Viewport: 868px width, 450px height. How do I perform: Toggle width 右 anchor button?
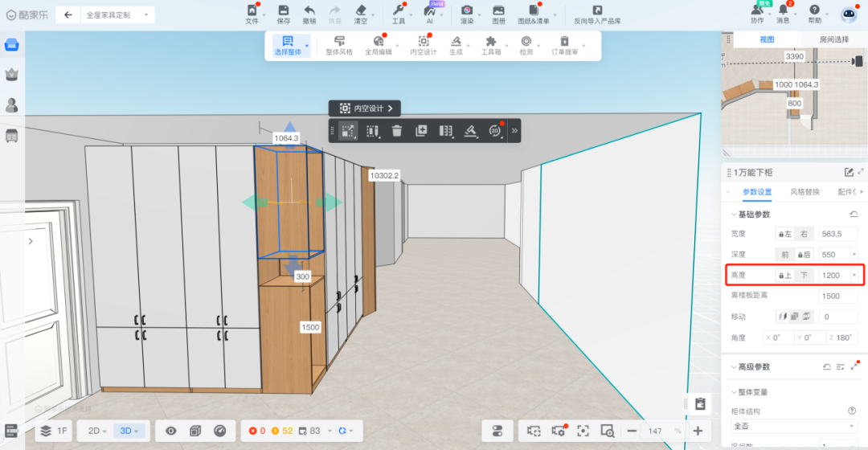click(x=804, y=234)
